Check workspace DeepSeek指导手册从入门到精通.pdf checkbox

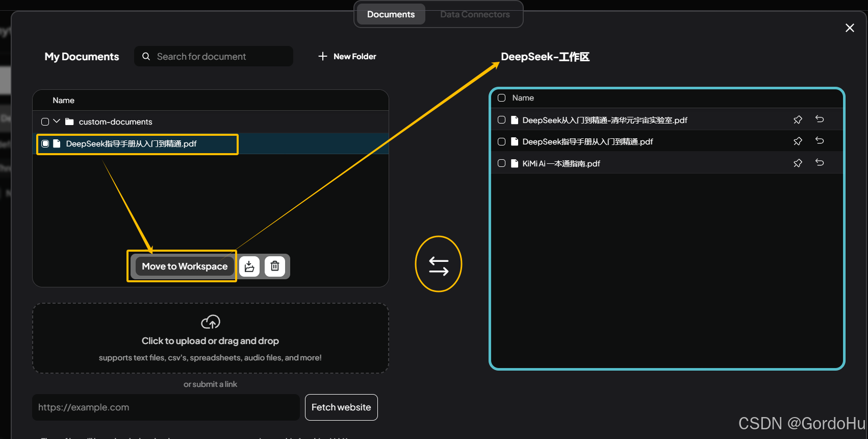[x=502, y=141]
